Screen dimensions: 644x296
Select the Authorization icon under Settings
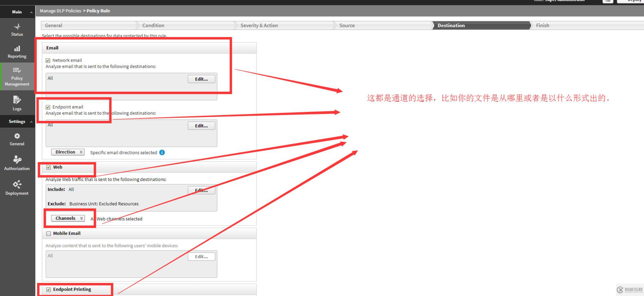pyautogui.click(x=17, y=163)
